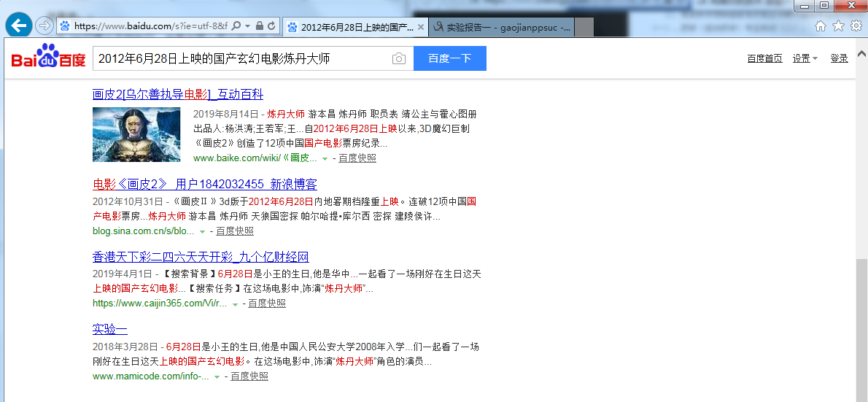
Task: Click the 登录 login link
Action: (x=840, y=58)
